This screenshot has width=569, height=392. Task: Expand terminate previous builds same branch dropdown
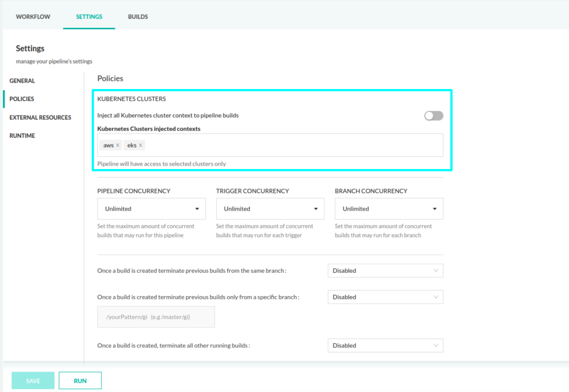click(385, 271)
